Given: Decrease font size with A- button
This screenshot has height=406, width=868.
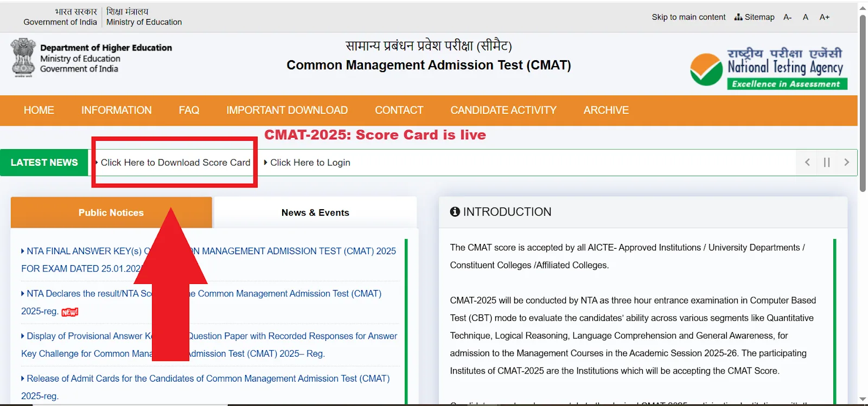Looking at the screenshot, I should point(788,17).
